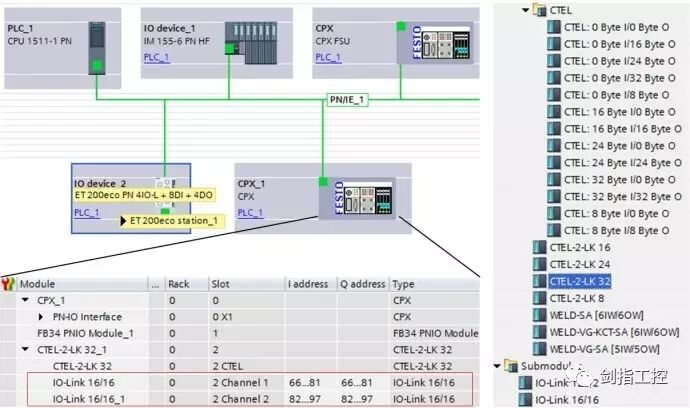Click the CTEL folder icon in catalog
Image resolution: width=690 pixels, height=408 pixels.
point(540,10)
